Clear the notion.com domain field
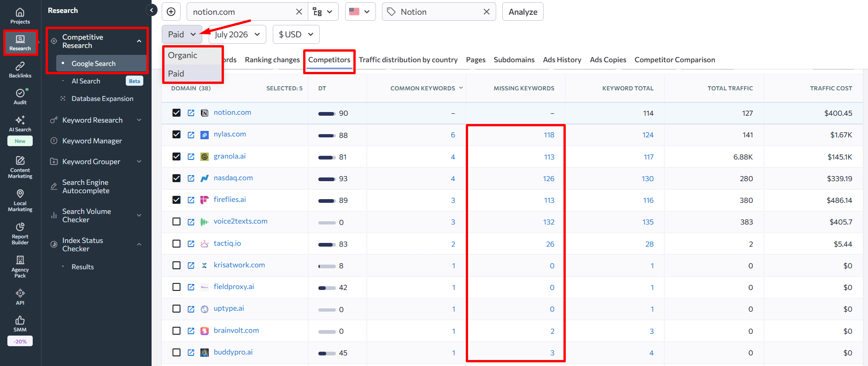 click(x=299, y=12)
